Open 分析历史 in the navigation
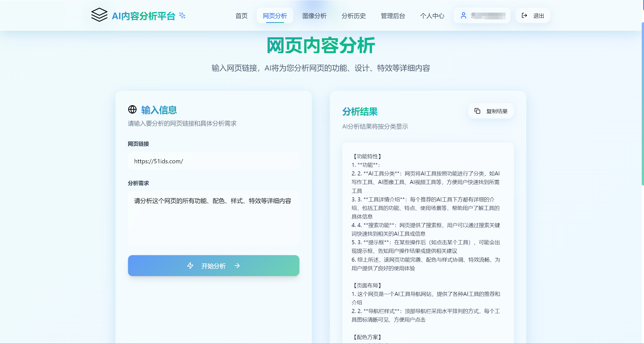 pyautogui.click(x=354, y=16)
